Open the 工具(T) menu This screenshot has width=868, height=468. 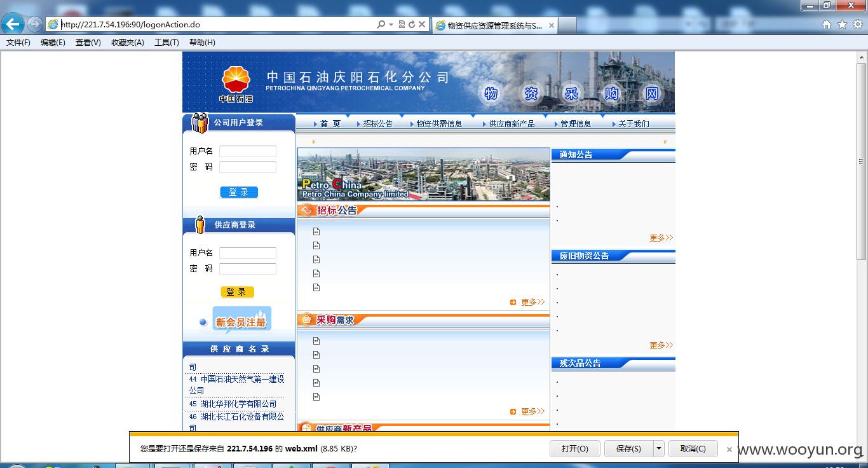[166, 43]
